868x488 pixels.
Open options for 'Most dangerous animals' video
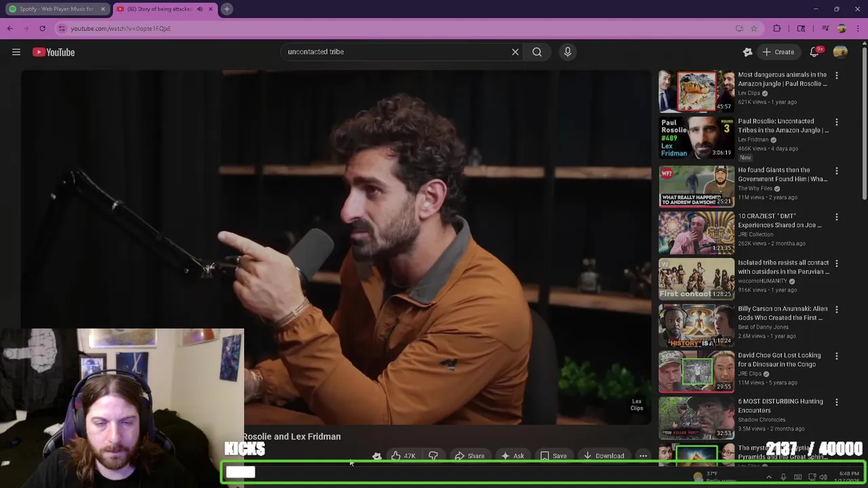tap(836, 76)
